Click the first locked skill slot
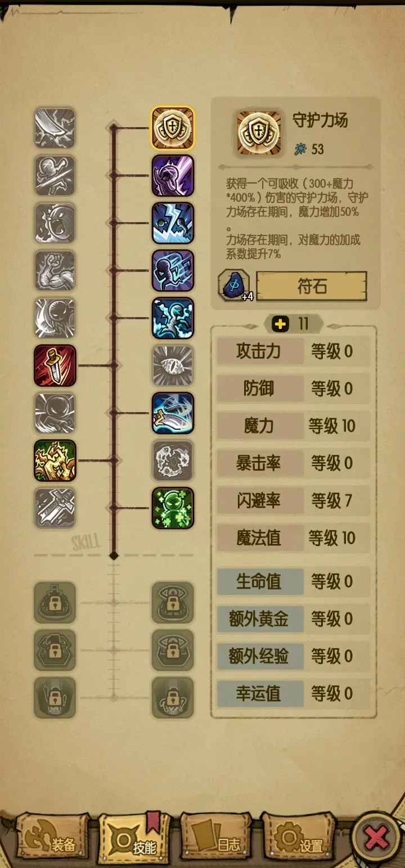Viewport: 405px width, 868px height. point(55,603)
